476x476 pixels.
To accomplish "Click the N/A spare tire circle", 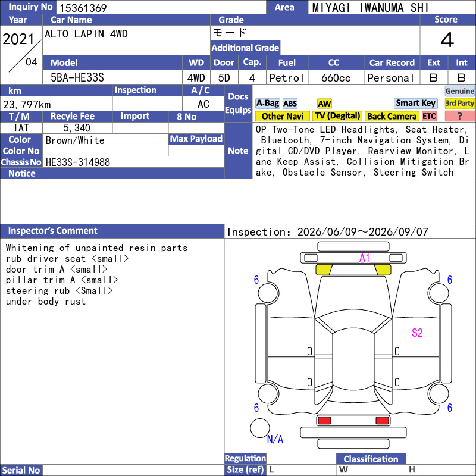I will [x=260, y=428].
